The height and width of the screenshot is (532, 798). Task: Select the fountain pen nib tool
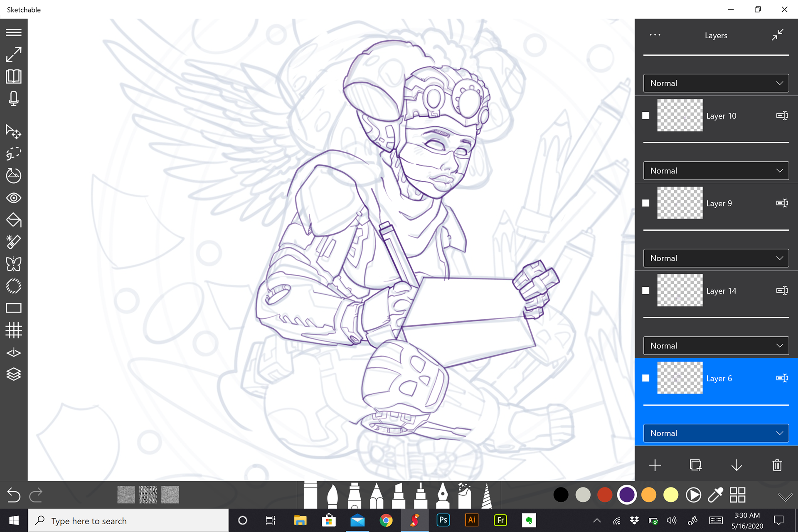pyautogui.click(x=443, y=495)
